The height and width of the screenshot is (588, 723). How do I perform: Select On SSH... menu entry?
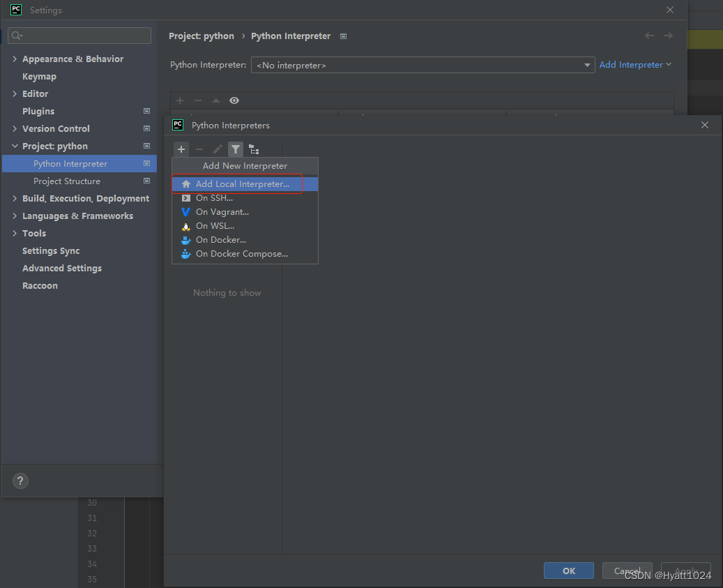[245, 198]
